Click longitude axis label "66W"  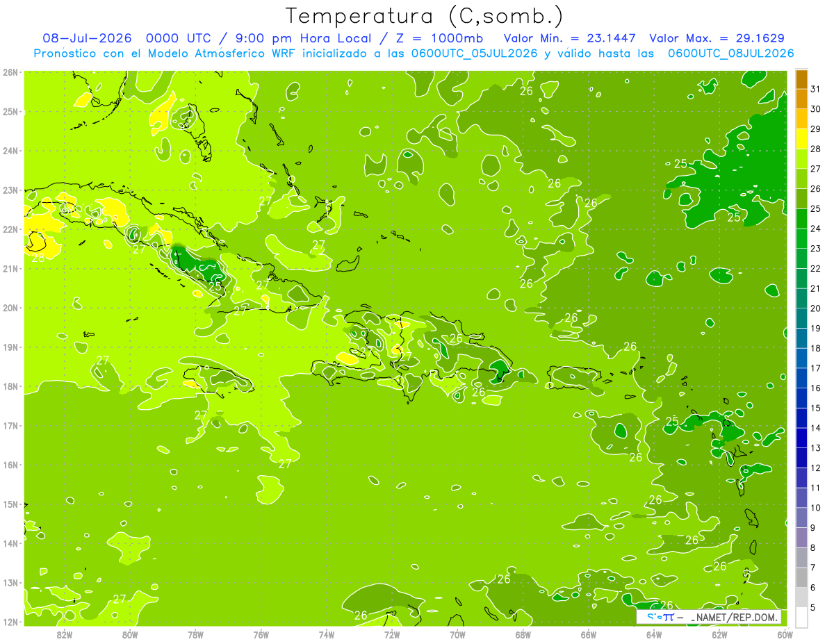589,634
